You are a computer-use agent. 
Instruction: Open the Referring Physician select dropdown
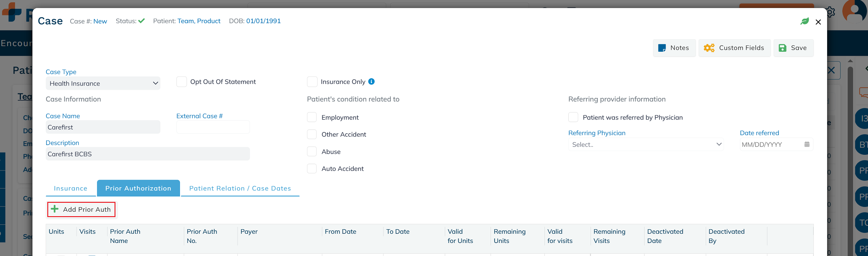coord(646,144)
